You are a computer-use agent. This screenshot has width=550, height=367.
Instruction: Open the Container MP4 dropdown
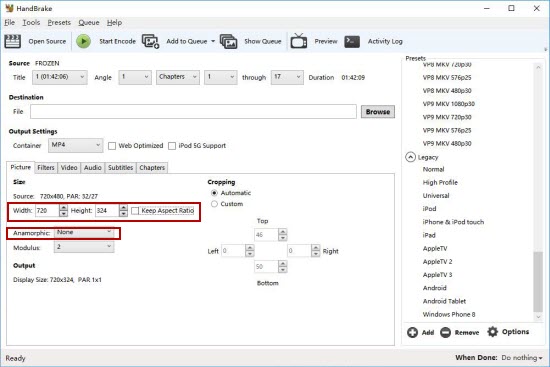(75, 145)
